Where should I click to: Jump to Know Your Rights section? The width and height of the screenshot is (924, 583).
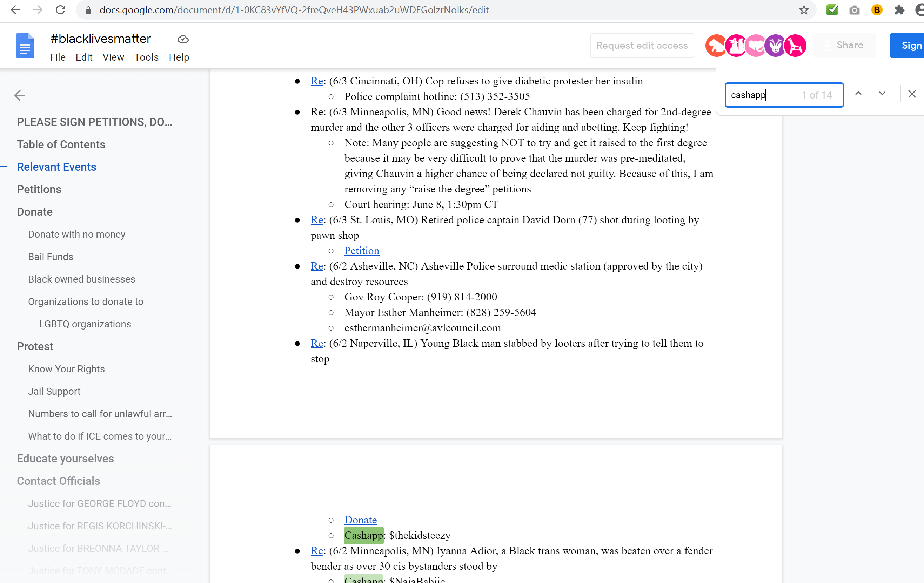(x=66, y=368)
